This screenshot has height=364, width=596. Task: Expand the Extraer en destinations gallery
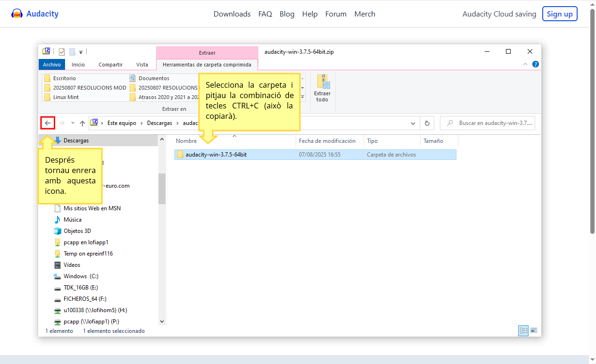[303, 97]
